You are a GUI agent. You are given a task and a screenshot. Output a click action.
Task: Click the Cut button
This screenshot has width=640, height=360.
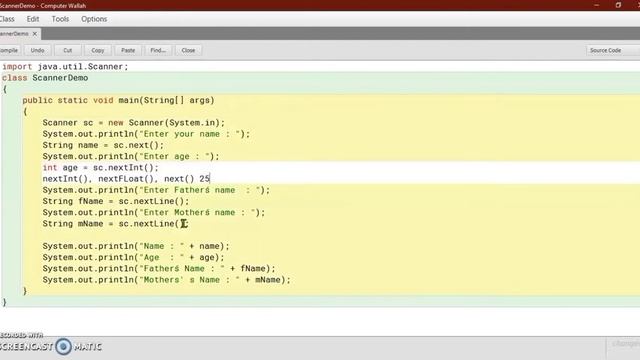(67, 50)
